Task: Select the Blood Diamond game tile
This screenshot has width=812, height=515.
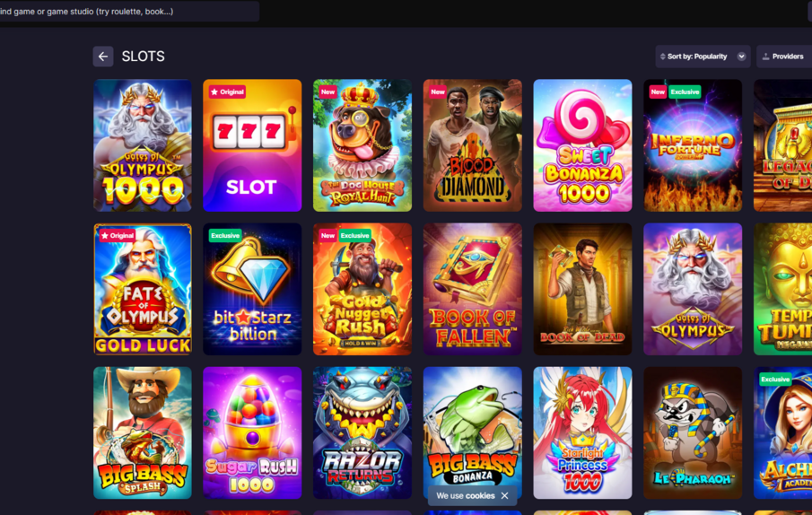Action: [472, 145]
